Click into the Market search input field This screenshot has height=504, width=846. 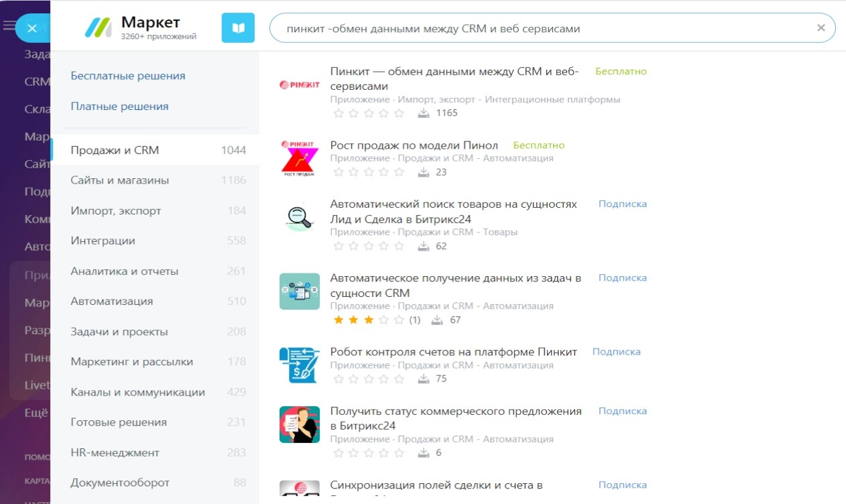(536, 29)
